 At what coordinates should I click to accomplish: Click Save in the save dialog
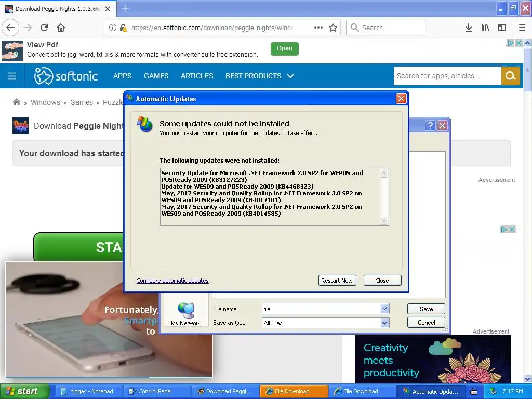tap(426, 309)
